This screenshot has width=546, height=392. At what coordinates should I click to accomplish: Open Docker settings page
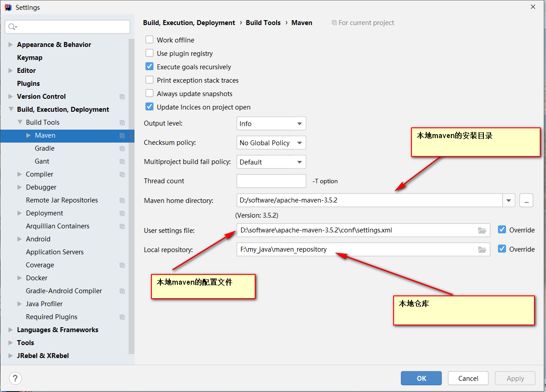(x=37, y=278)
